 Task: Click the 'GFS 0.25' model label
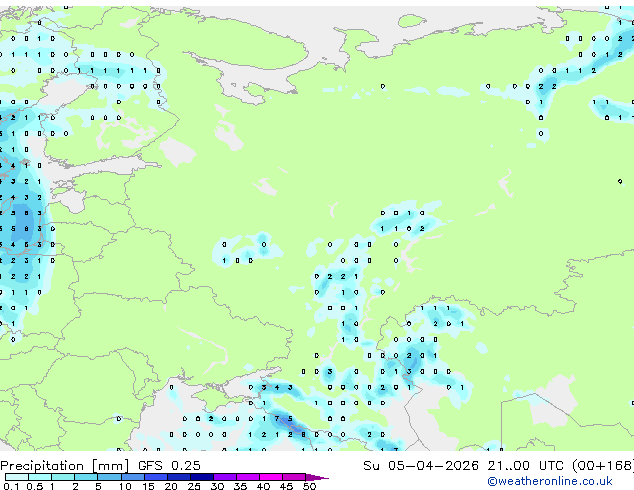point(169,466)
